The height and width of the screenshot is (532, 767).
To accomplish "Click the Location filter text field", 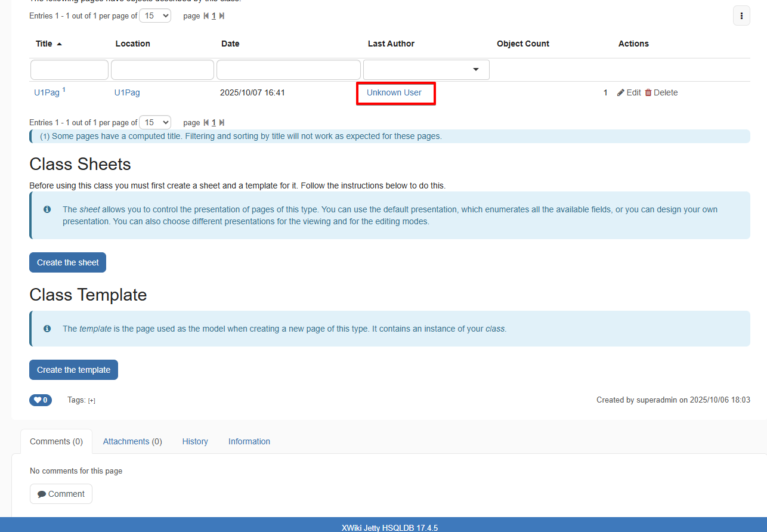I will point(162,70).
